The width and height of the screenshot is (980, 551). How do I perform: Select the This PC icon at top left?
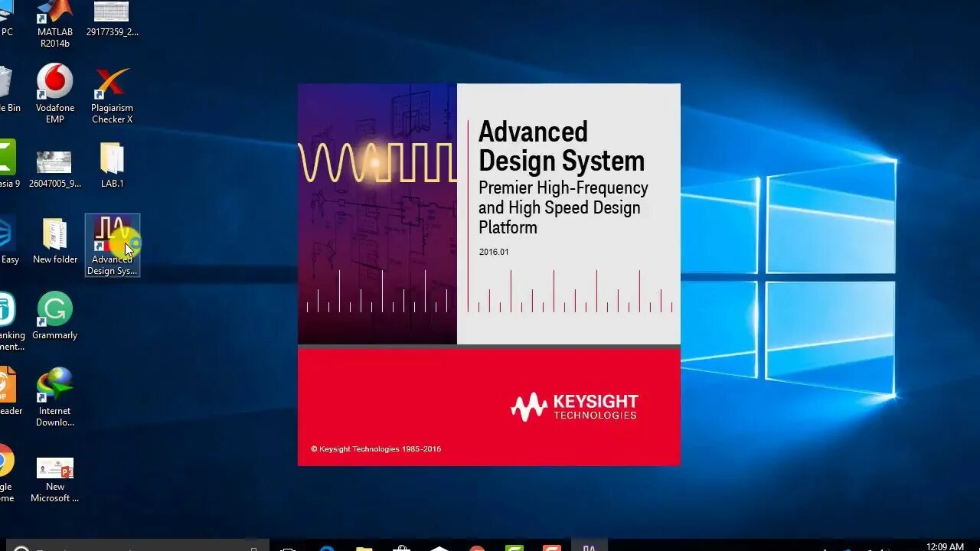click(6, 19)
